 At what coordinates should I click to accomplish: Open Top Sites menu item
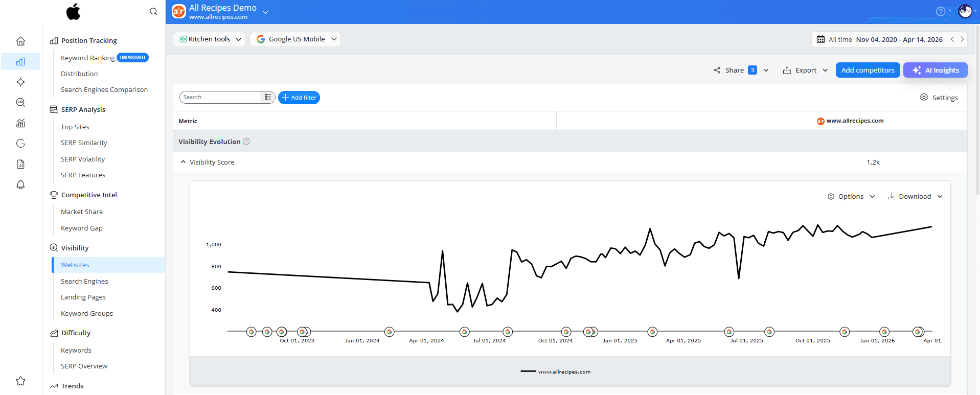click(75, 127)
